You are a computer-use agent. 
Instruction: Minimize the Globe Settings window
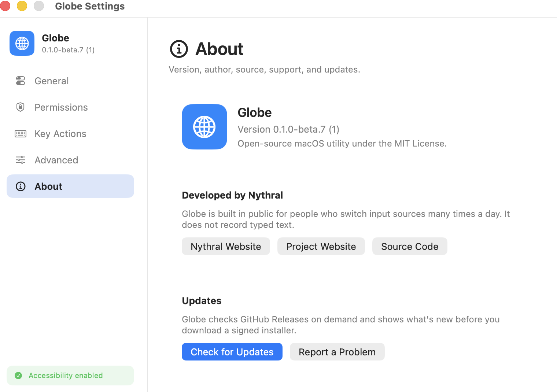pyautogui.click(x=22, y=6)
